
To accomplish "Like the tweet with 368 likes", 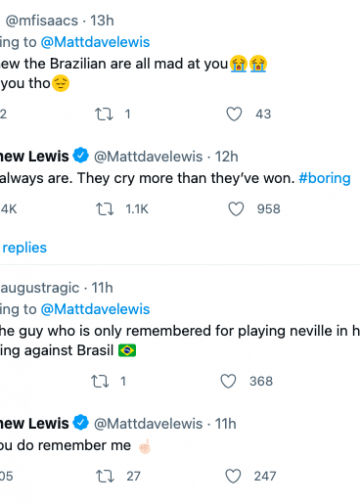I will tap(228, 381).
